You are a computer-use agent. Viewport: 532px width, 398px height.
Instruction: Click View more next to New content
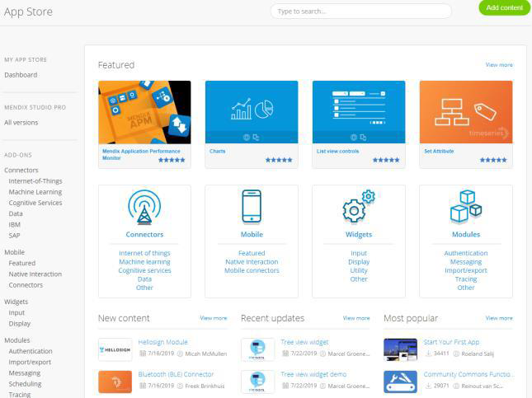click(213, 318)
